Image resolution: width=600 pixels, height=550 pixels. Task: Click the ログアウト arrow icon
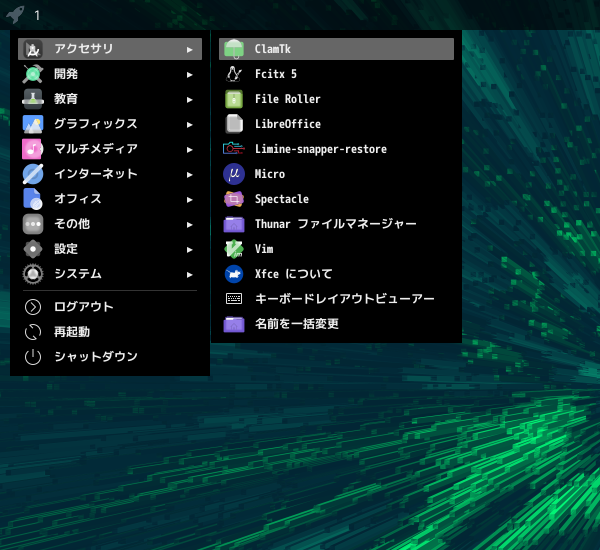point(33,307)
